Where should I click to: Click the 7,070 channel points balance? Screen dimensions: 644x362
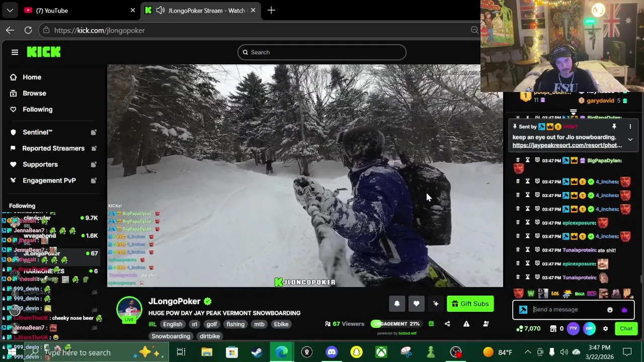(529, 329)
